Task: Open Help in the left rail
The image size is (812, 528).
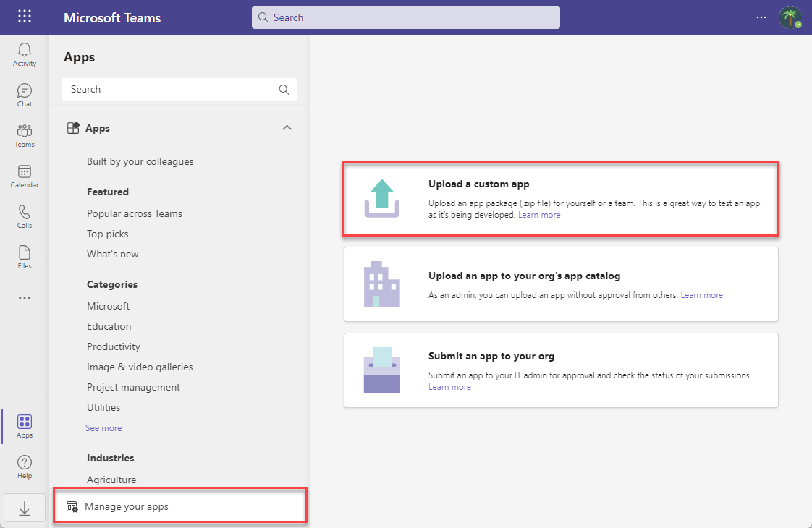Action: click(x=25, y=467)
